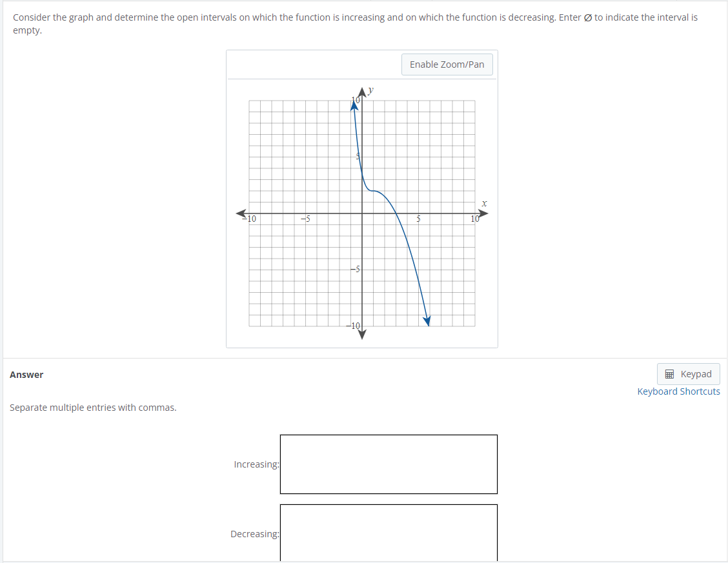
Task: Click the rightward arrowhead of the x-axis
Action: point(483,212)
